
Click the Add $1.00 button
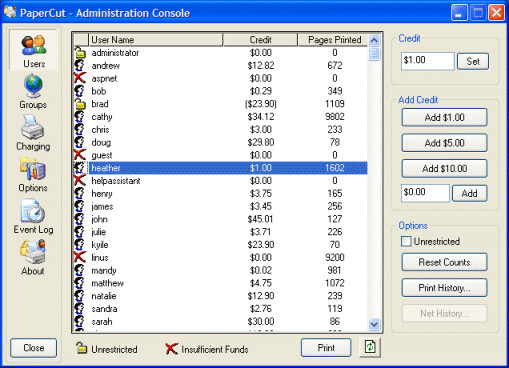tap(444, 117)
